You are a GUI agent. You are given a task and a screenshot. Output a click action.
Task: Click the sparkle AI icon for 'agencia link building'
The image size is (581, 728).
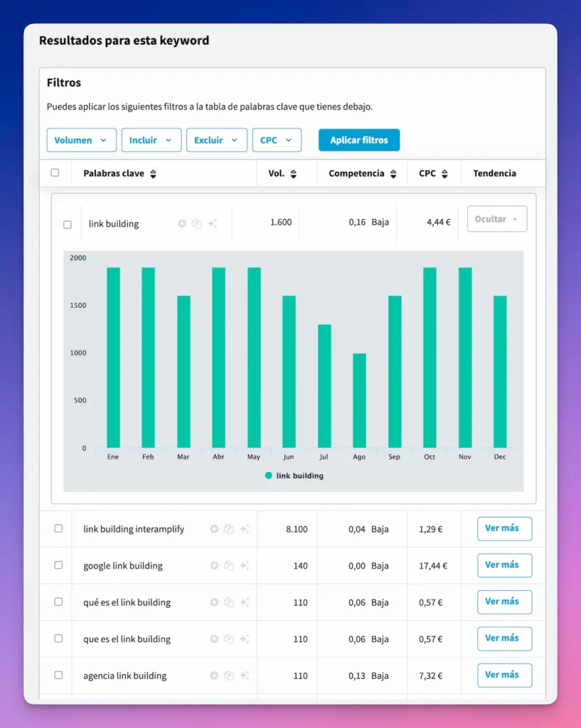[244, 675]
